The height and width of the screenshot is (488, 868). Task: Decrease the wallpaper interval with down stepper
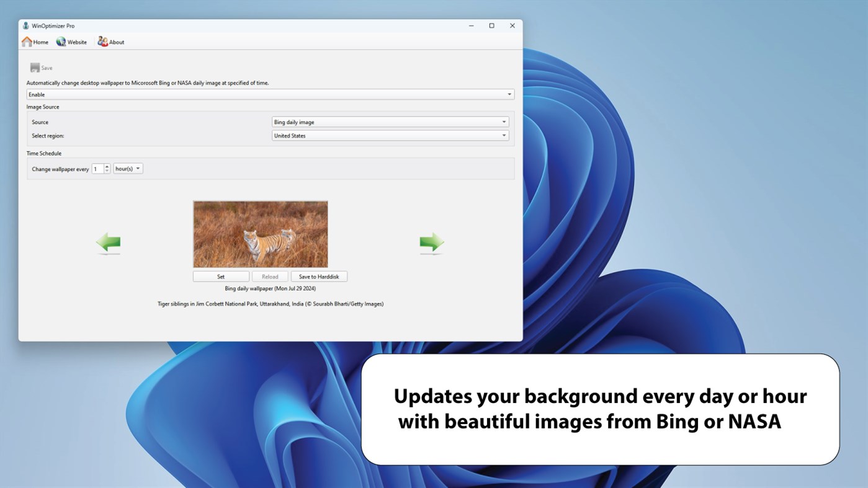(x=107, y=171)
